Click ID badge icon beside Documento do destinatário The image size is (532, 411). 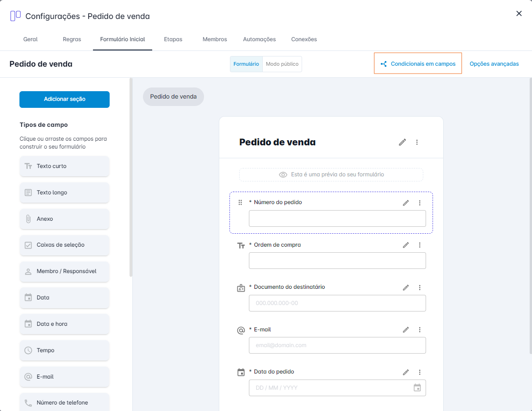tap(241, 288)
